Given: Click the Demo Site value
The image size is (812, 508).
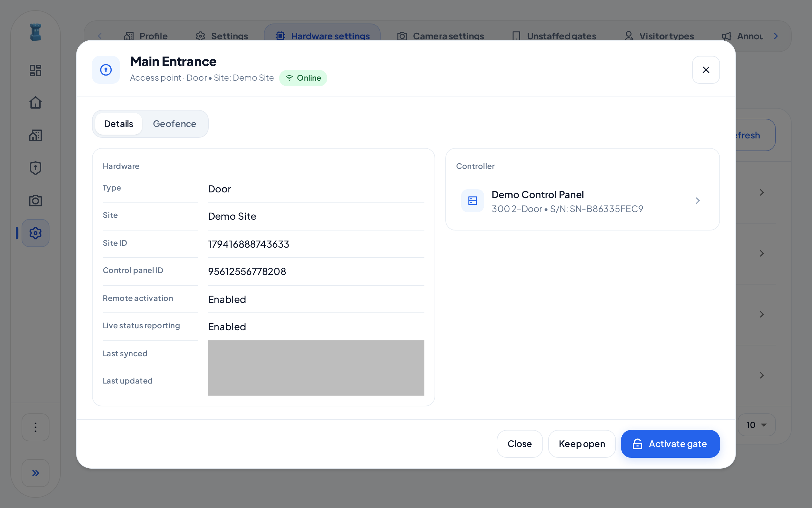Looking at the screenshot, I should pyautogui.click(x=232, y=216).
